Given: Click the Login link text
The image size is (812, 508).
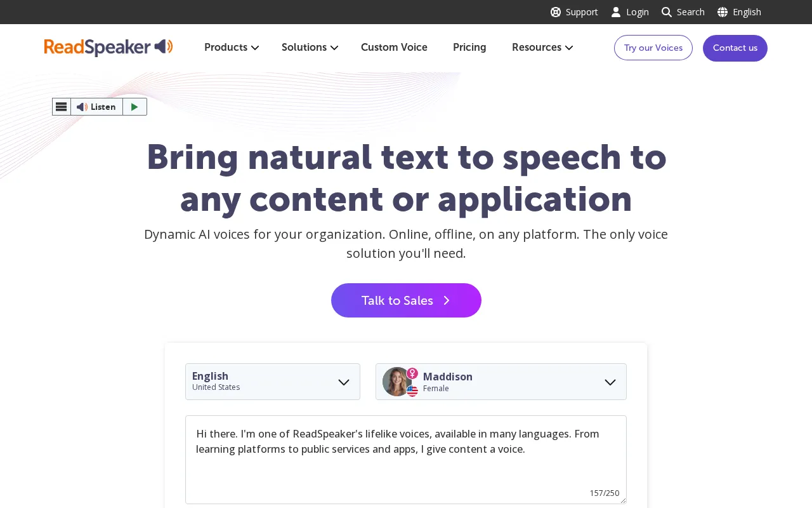Looking at the screenshot, I should [x=638, y=12].
